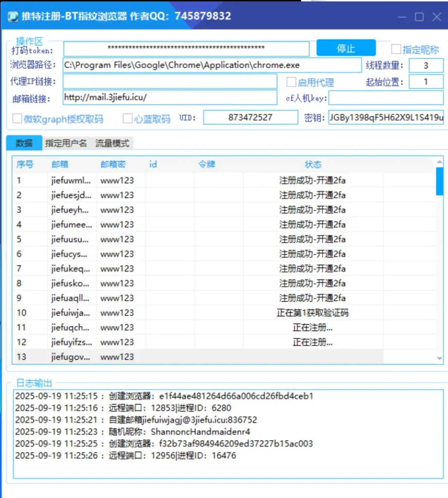This screenshot has height=498, width=448.
Task: Click row 10 status 正在第1获取验证码
Action: [x=313, y=313]
